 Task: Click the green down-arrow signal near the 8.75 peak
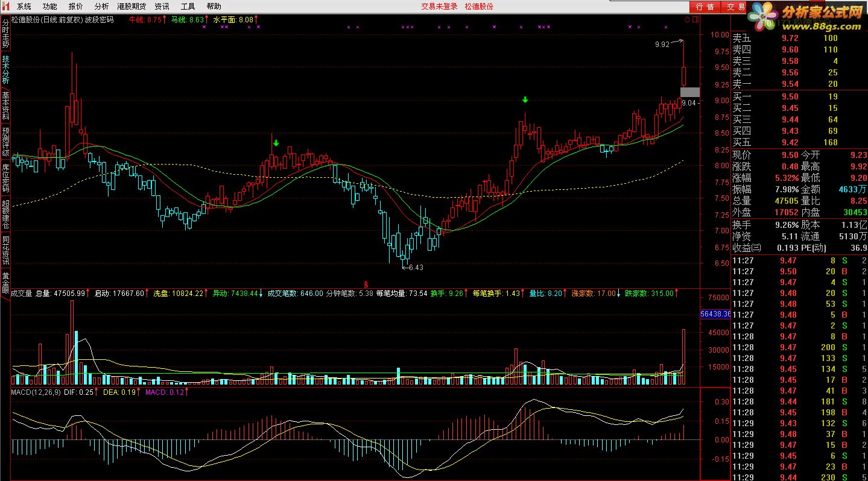pos(525,99)
